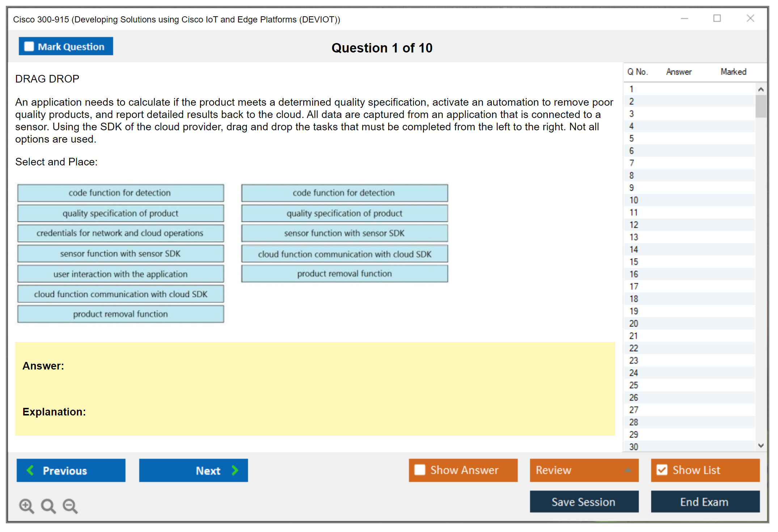Select question 25 in the list
Screen dimensions: 778x532
click(x=634, y=385)
